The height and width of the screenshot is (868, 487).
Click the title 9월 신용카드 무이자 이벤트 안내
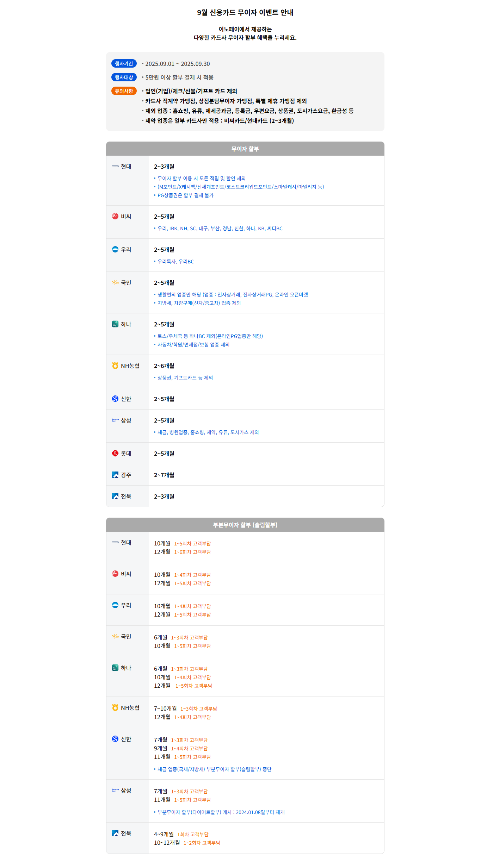point(245,13)
